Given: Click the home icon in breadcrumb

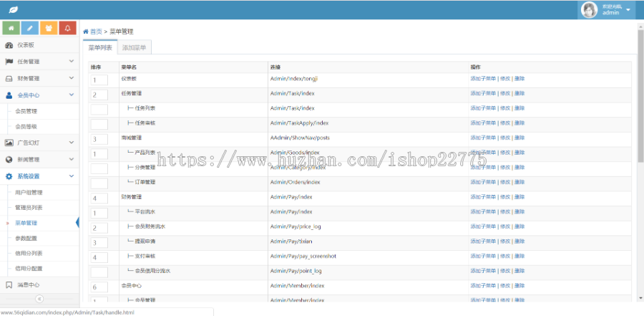Looking at the screenshot, I should point(86,32).
